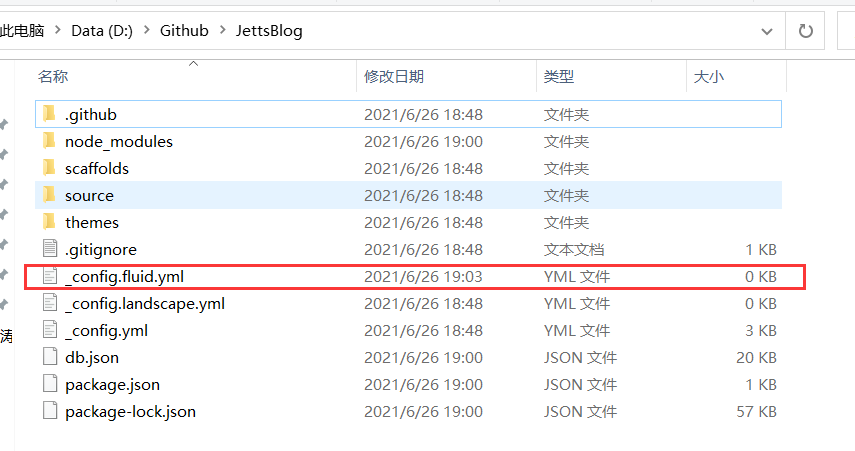Select the .gitignore file icon
The height and width of the screenshot is (451, 855).
pyautogui.click(x=50, y=249)
